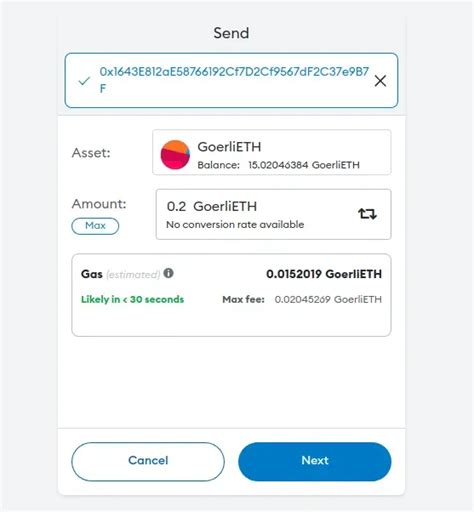Click the Likely in < 30 seconds label

tap(132, 299)
